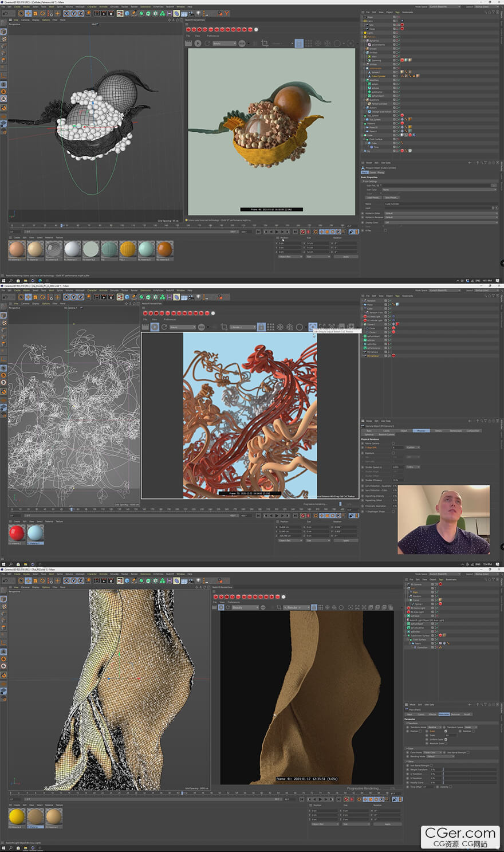The height and width of the screenshot is (852, 504).
Task: Open the Transform Mode dropdown set to Relative
Action: click(x=435, y=727)
